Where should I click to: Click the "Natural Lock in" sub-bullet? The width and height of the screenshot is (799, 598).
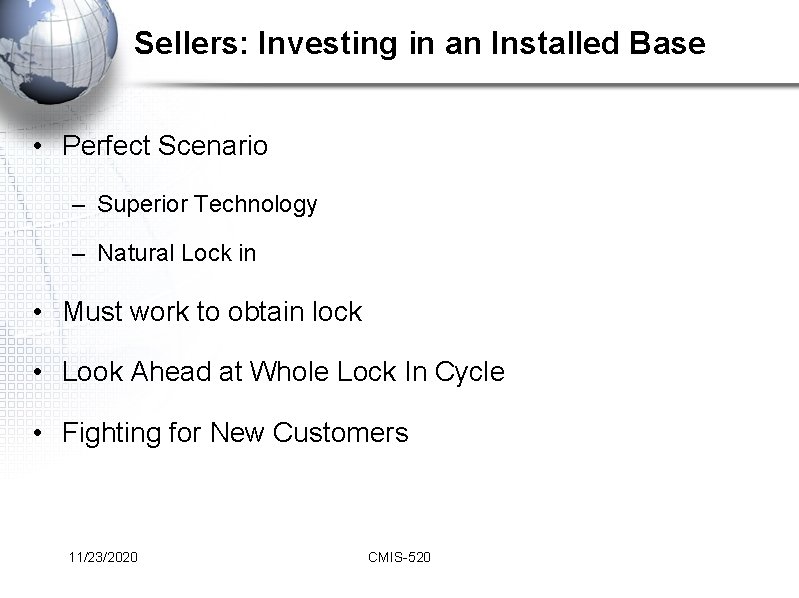(177, 254)
